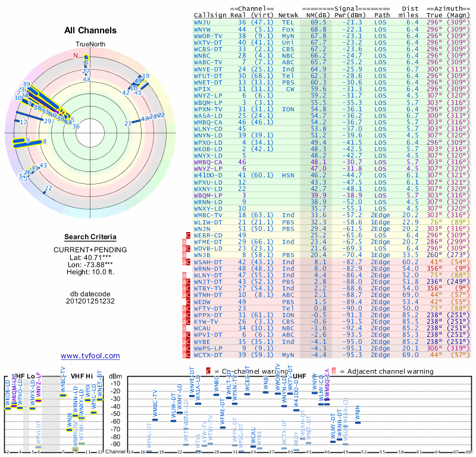Click the Search Criteria heading
The height and width of the screenshot is (457, 476).
pos(90,237)
